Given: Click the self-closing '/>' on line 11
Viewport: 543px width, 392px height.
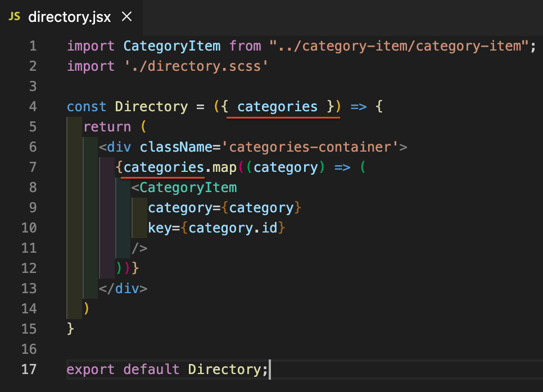Looking at the screenshot, I should (139, 248).
